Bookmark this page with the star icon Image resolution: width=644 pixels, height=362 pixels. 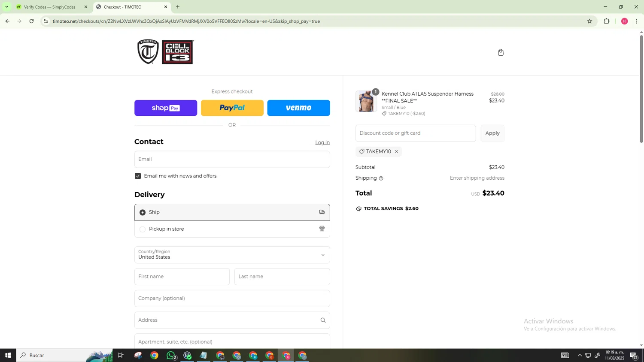pos(589,21)
